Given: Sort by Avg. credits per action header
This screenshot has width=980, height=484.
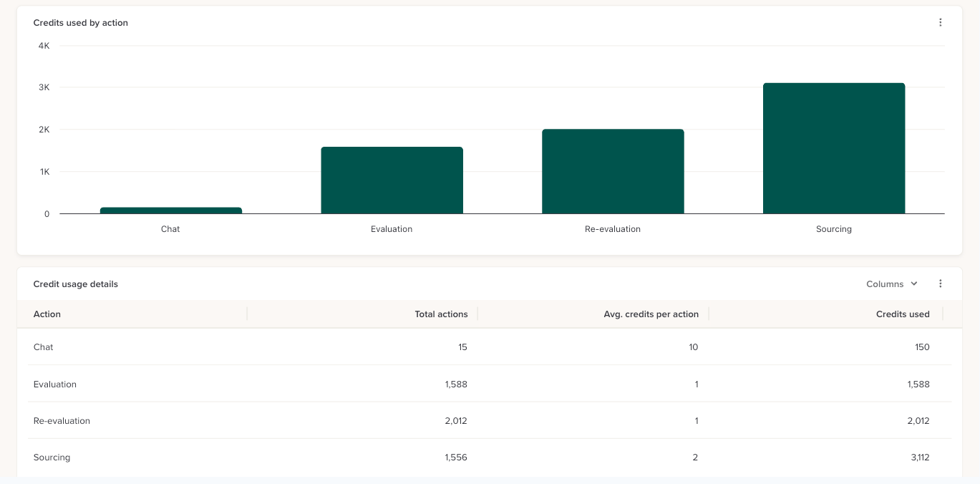Looking at the screenshot, I should (651, 314).
